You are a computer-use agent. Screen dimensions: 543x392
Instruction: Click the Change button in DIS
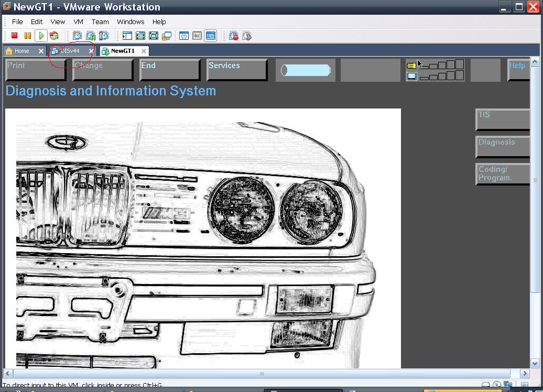pyautogui.click(x=103, y=70)
